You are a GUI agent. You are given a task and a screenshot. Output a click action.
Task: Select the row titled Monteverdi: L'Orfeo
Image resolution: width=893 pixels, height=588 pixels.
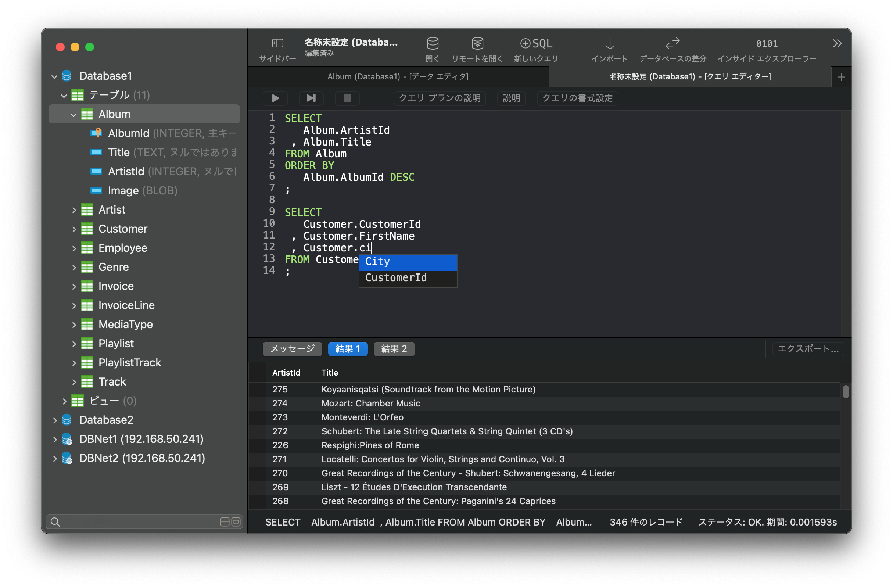(544, 417)
